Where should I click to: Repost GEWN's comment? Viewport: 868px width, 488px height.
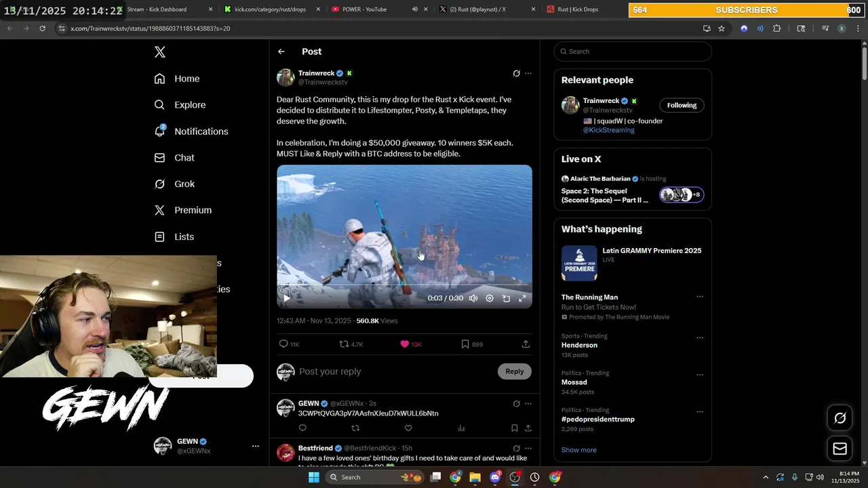(x=355, y=428)
